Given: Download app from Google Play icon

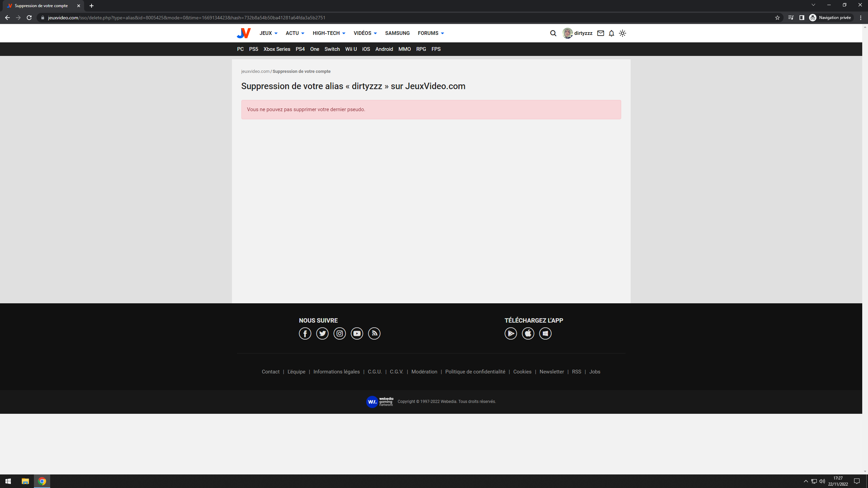Looking at the screenshot, I should coord(511,333).
